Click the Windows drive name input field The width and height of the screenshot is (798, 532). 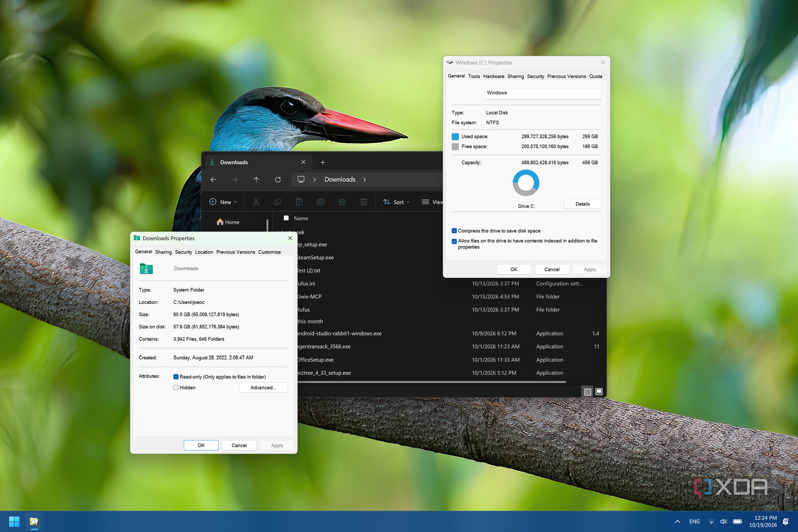(x=543, y=93)
